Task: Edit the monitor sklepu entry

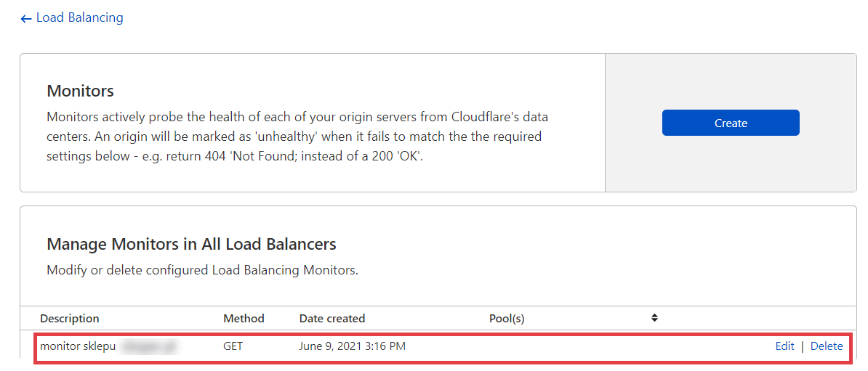Action: click(784, 346)
